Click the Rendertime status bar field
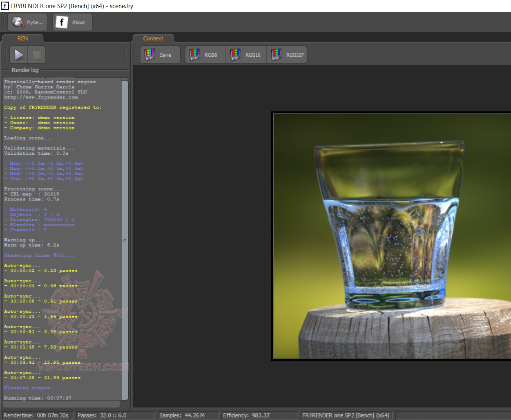 (36, 415)
